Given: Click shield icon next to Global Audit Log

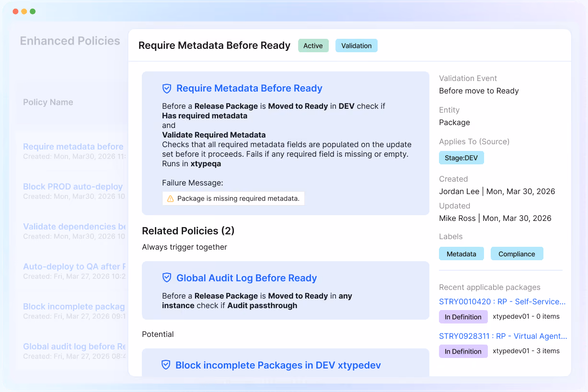Looking at the screenshot, I should [167, 277].
